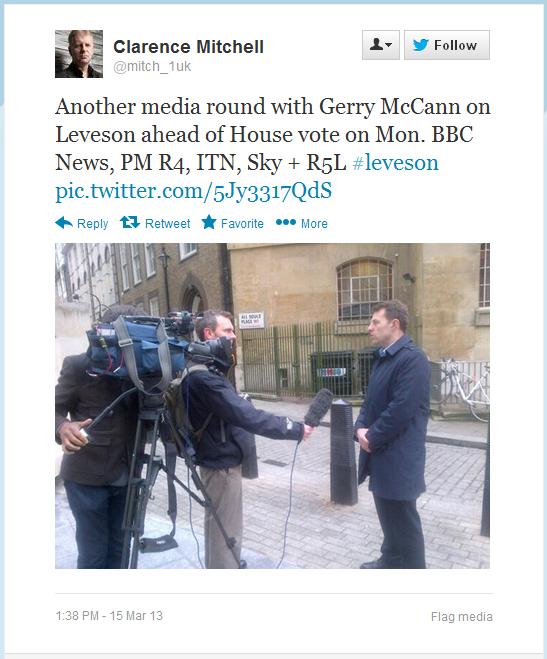Click the 1:38 PM - 15 Mar 13 timestamp

pyautogui.click(x=109, y=616)
